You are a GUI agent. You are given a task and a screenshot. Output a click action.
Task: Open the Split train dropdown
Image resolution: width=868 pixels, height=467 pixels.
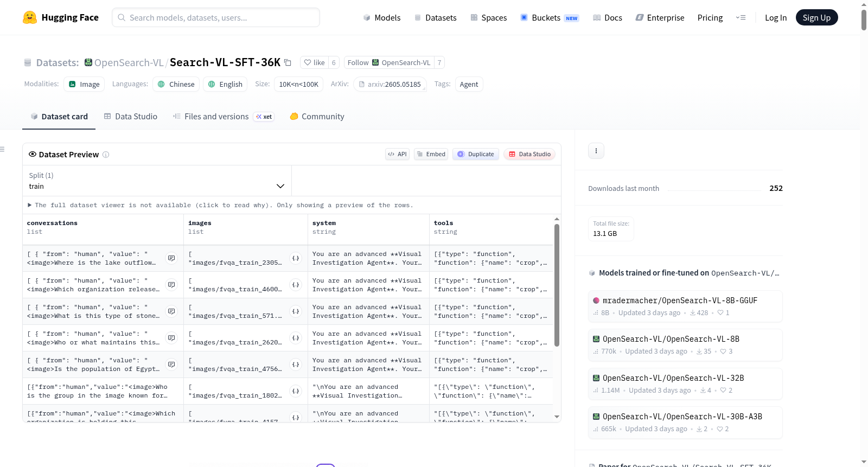pyautogui.click(x=157, y=181)
